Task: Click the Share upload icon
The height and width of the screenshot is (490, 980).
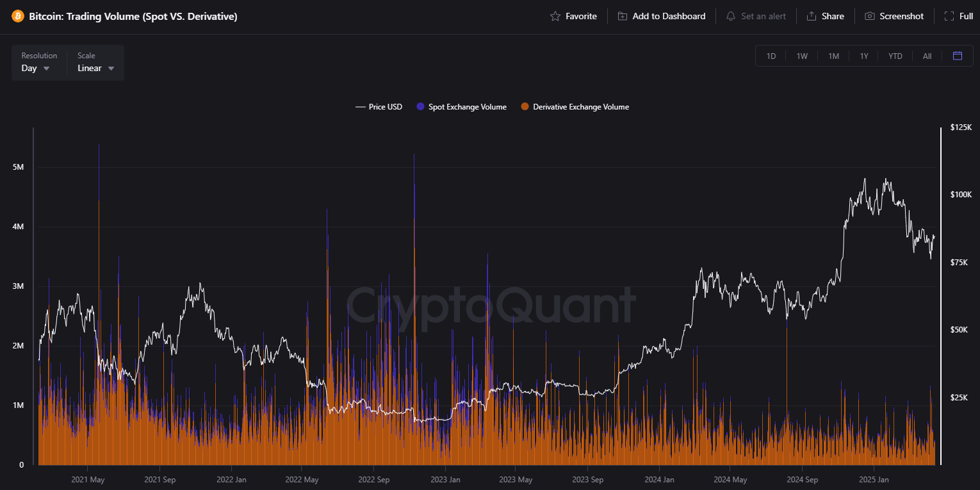Action: click(x=812, y=16)
